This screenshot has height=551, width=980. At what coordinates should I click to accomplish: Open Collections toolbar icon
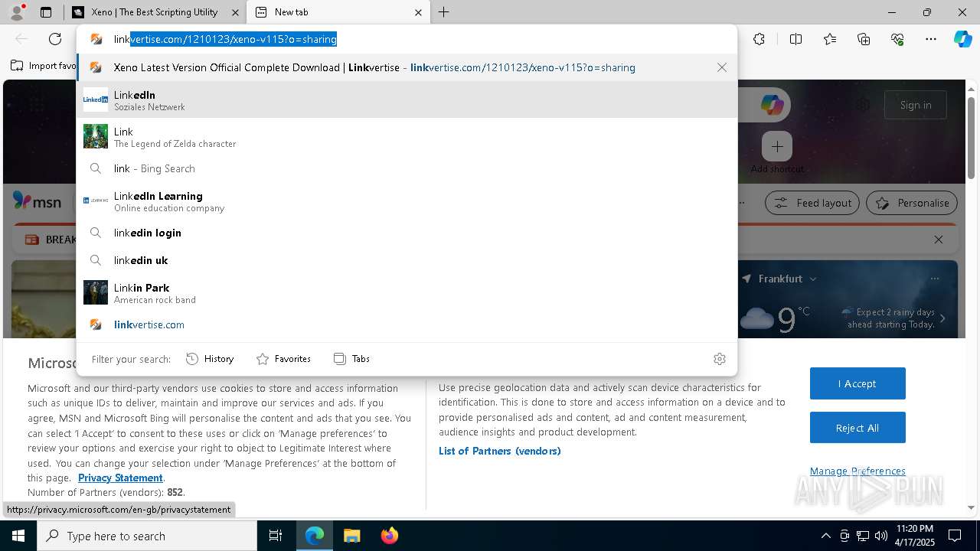[864, 39]
